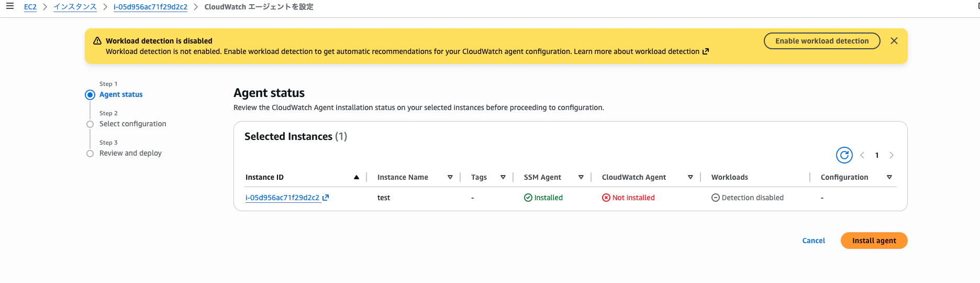Click the Agent status step label
The width and height of the screenshot is (980, 283).
coord(121,94)
